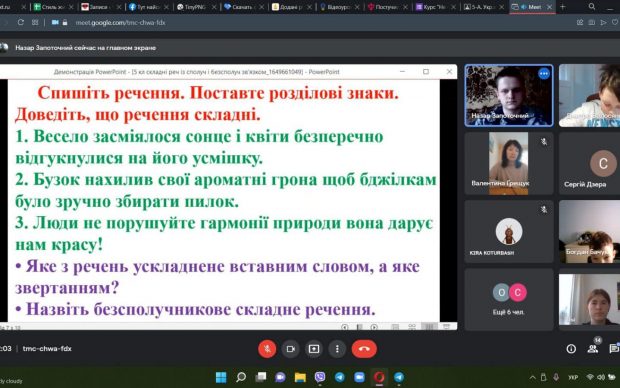Screen dimensions: 620x388
Task: Open the meeting details info icon
Action: pyautogui.click(x=571, y=349)
